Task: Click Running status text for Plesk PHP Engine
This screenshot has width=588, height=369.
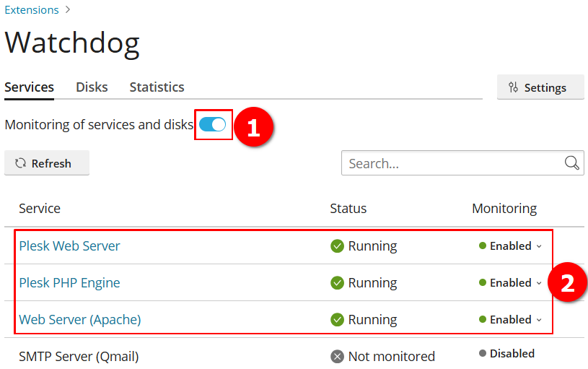Action: 372,283
